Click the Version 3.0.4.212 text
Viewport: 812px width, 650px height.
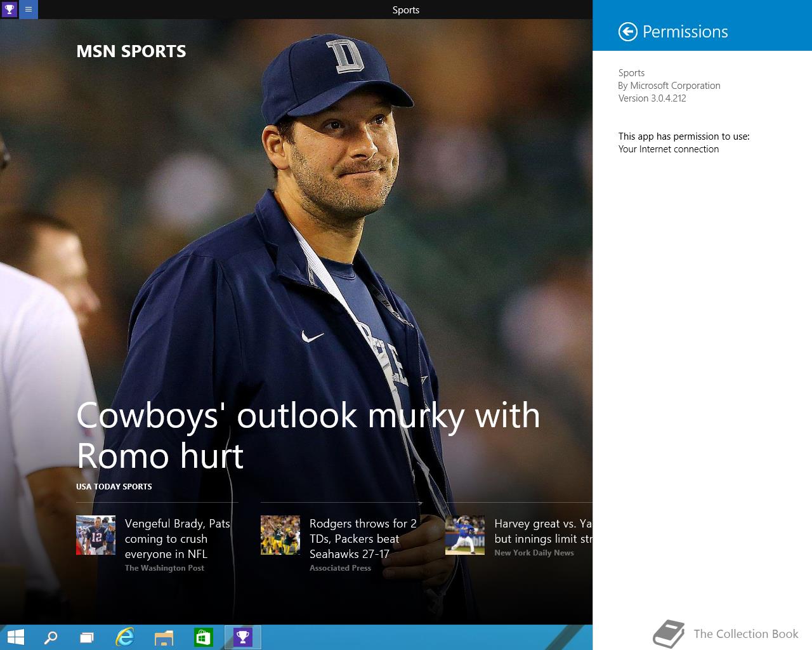click(652, 98)
